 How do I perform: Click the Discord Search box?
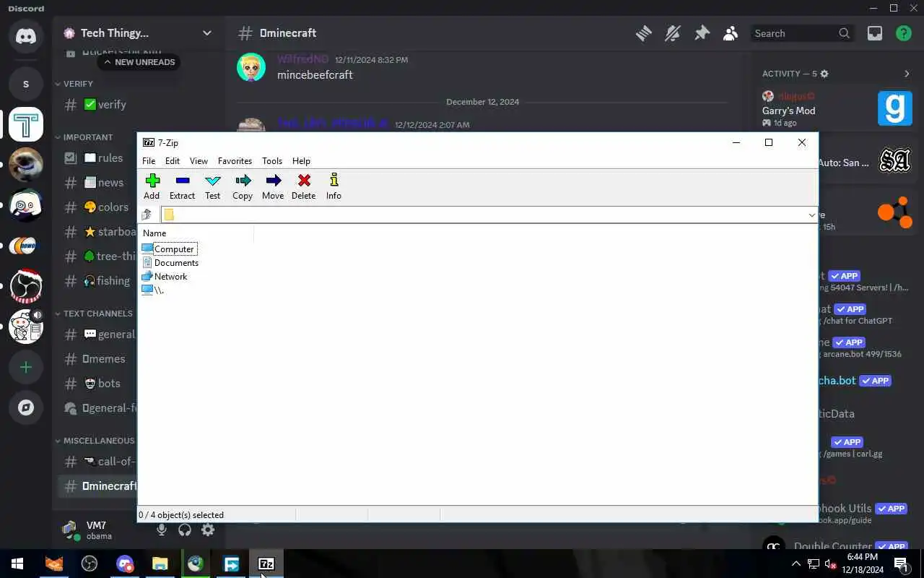point(801,33)
